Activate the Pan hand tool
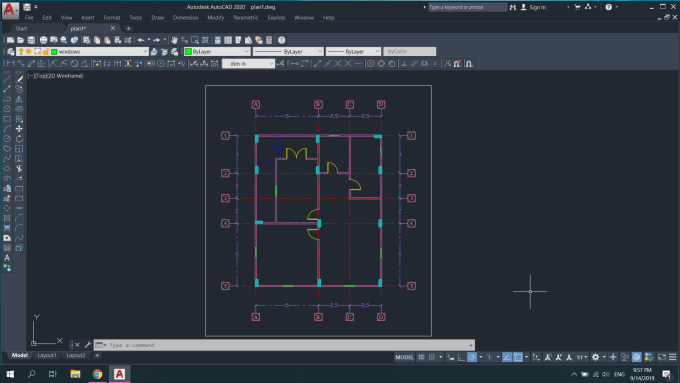680x383 pixels. coord(174,40)
